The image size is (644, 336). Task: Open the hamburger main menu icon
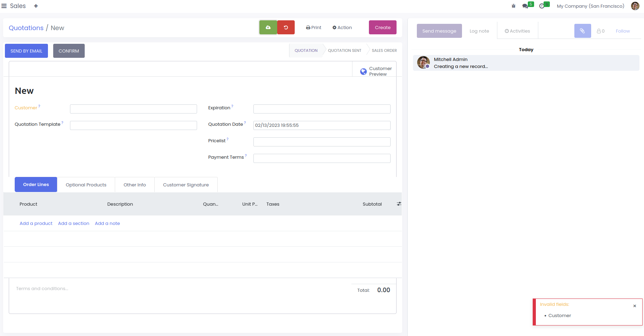tap(4, 6)
